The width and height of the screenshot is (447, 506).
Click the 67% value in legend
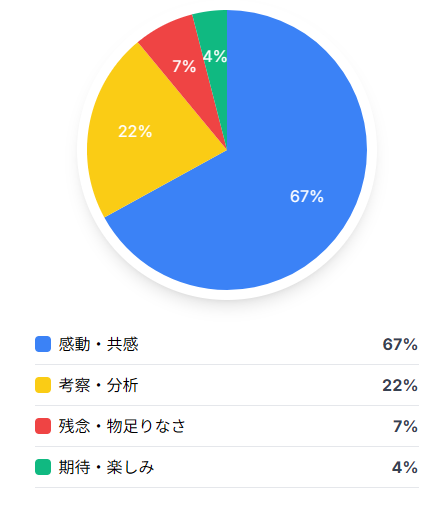tap(400, 344)
